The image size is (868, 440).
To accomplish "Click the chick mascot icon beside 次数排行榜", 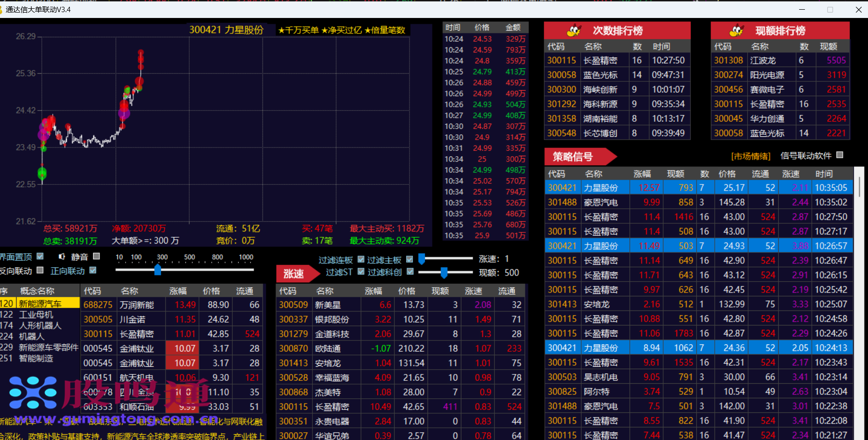I will pyautogui.click(x=574, y=31).
